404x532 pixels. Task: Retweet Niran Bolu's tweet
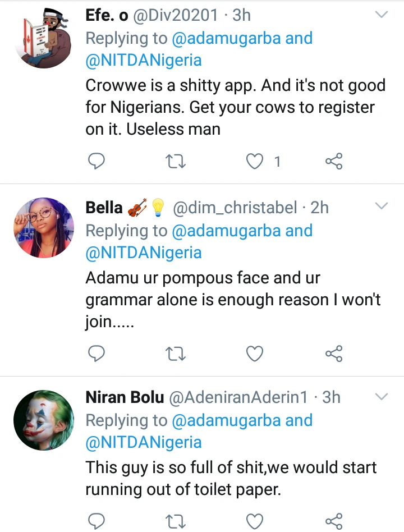[x=176, y=521]
